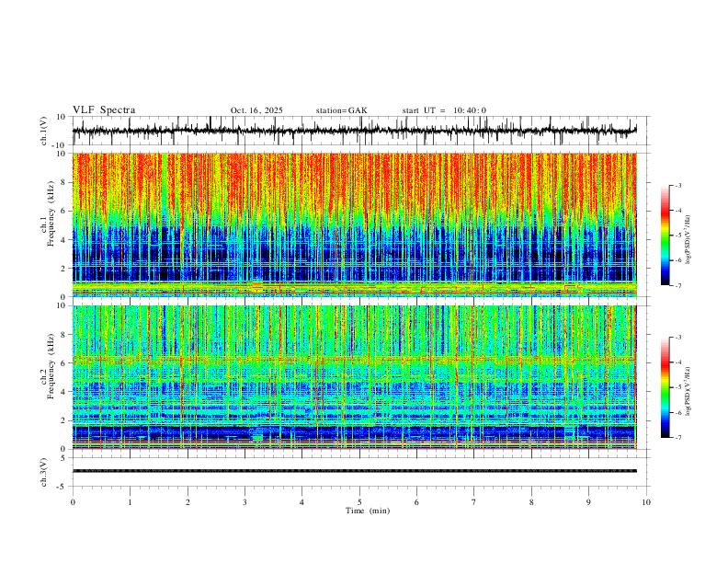The image size is (728, 563).
Task: Click the '8' kHz tick of ch.2 spectrogram
Action: 64,335
